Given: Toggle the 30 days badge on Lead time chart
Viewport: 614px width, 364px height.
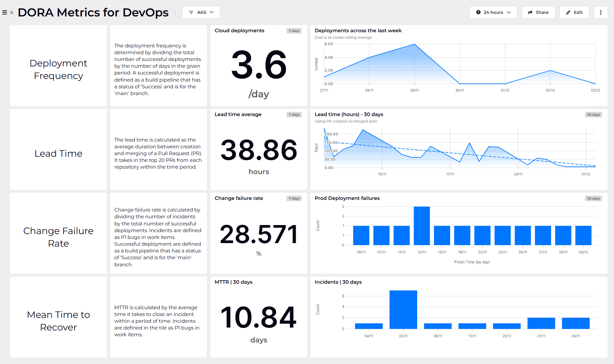Looking at the screenshot, I should click(x=593, y=114).
